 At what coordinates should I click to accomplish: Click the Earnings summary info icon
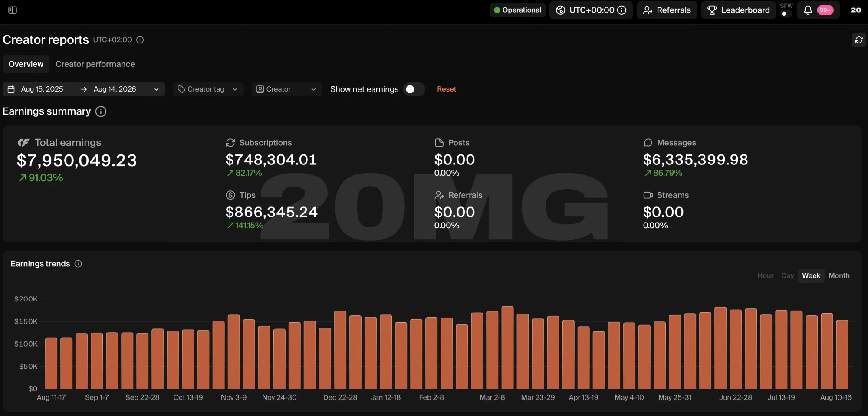click(x=101, y=111)
